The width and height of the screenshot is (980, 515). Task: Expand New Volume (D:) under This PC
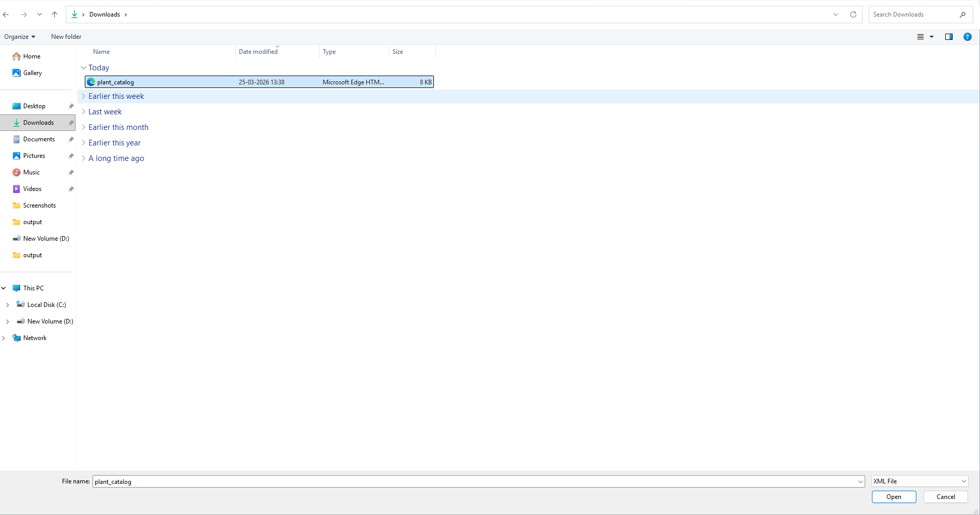(7, 321)
